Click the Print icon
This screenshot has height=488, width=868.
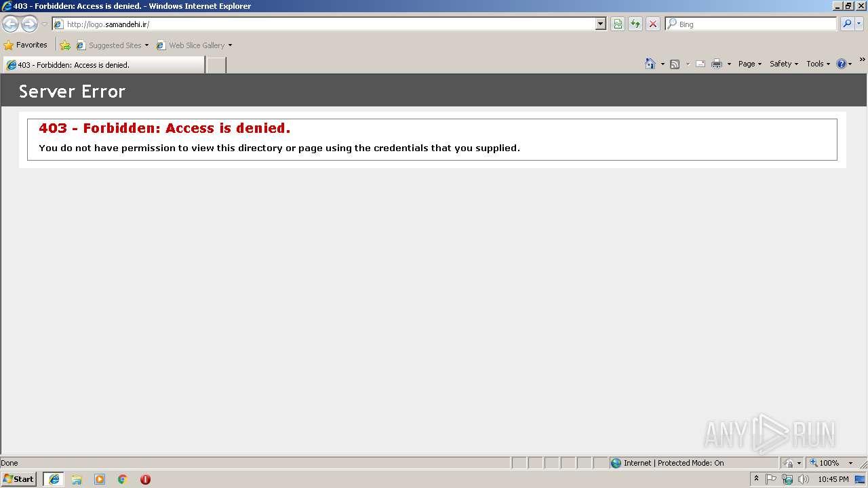coord(717,64)
